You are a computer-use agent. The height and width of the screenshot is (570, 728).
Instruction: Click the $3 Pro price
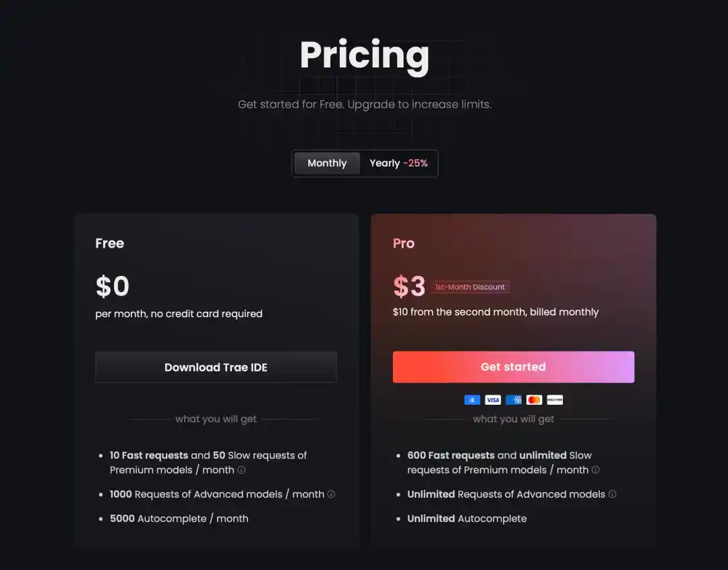coord(409,286)
